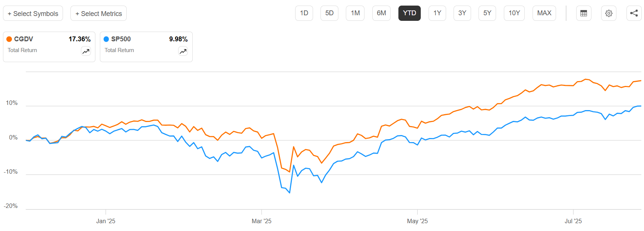The width and height of the screenshot is (644, 231).
Task: Open the table view icon
Action: [584, 13]
